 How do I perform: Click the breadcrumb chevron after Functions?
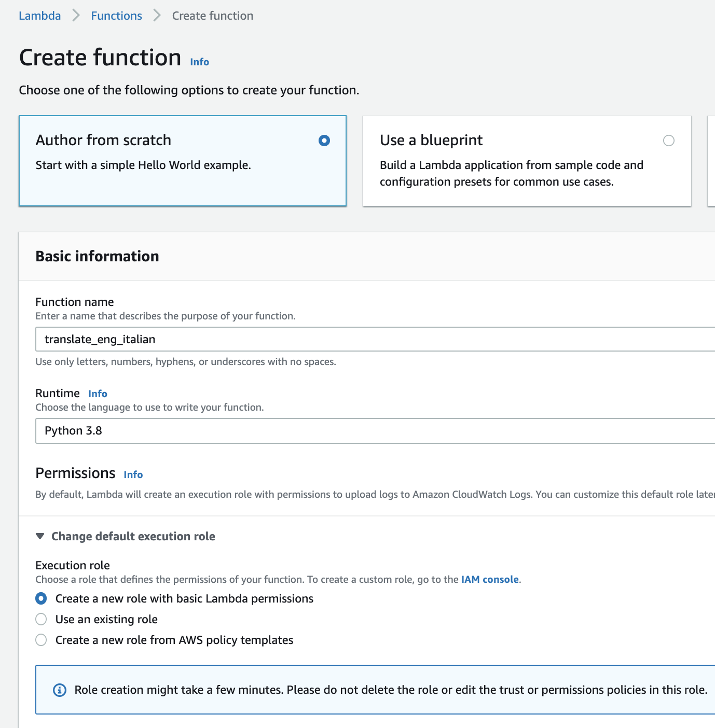157,16
